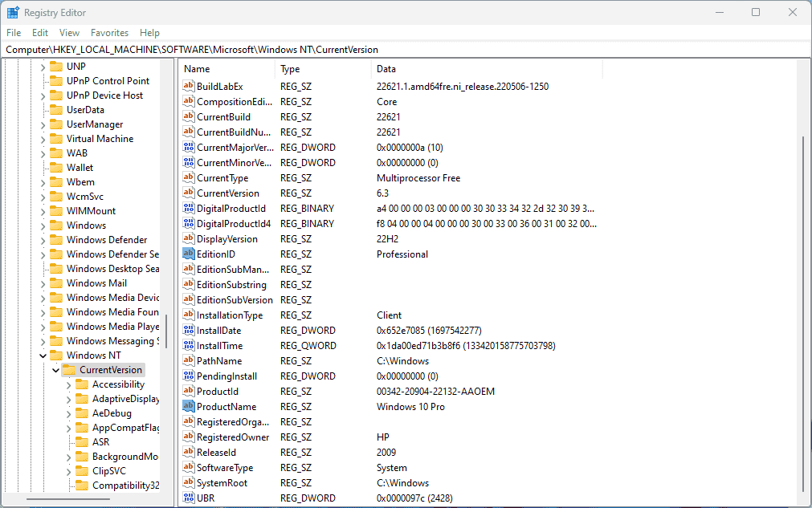This screenshot has height=508, width=812.
Task: Open the File menu
Action: pos(14,33)
